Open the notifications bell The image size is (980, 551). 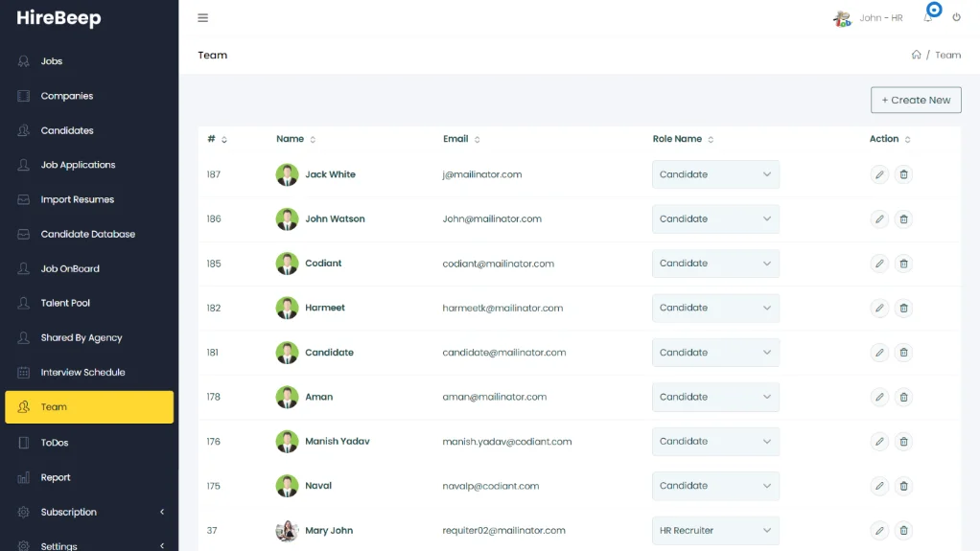click(928, 18)
